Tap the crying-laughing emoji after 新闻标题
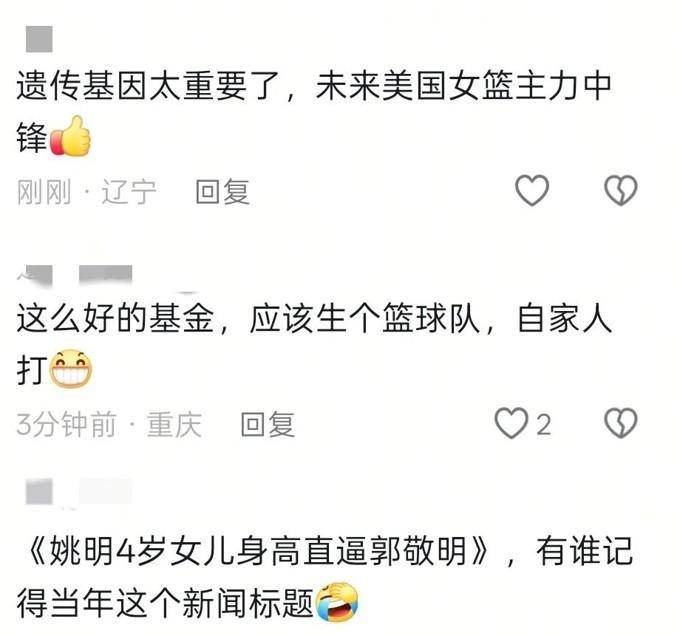The width and height of the screenshot is (680, 636). pos(337,603)
